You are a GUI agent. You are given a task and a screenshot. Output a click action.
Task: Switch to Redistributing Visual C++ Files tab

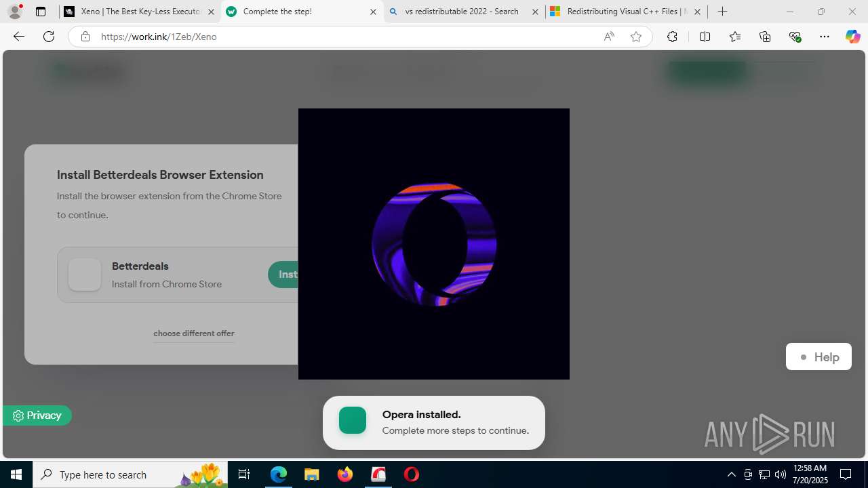pyautogui.click(x=627, y=12)
